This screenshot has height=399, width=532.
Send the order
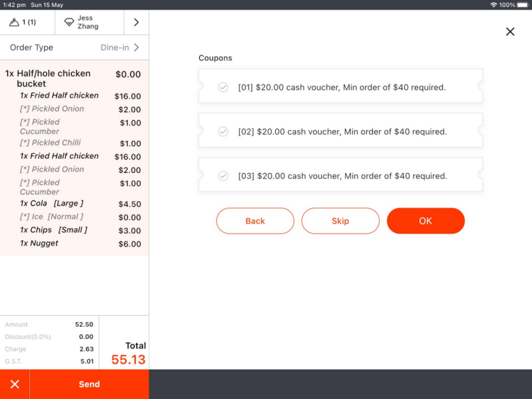(89, 384)
